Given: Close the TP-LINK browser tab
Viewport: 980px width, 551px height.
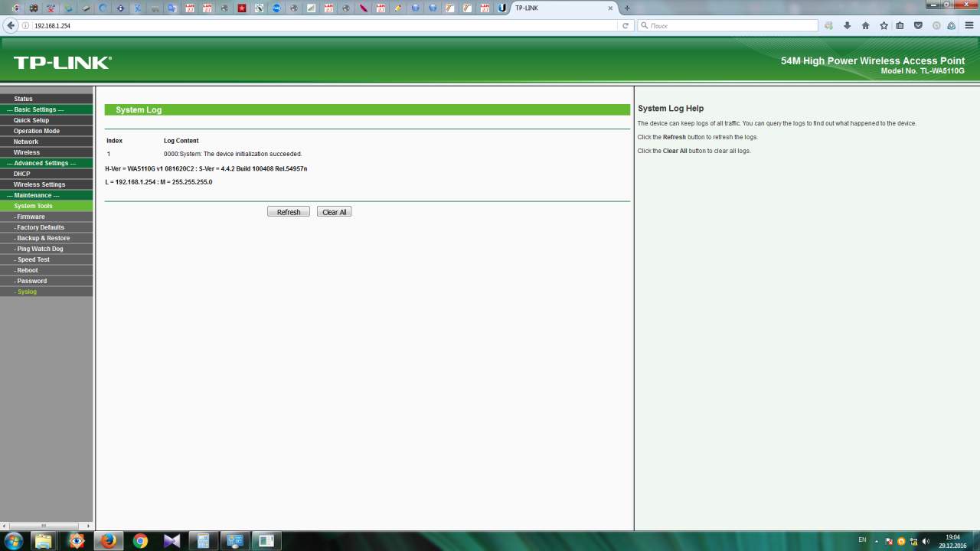Looking at the screenshot, I should click(x=610, y=8).
